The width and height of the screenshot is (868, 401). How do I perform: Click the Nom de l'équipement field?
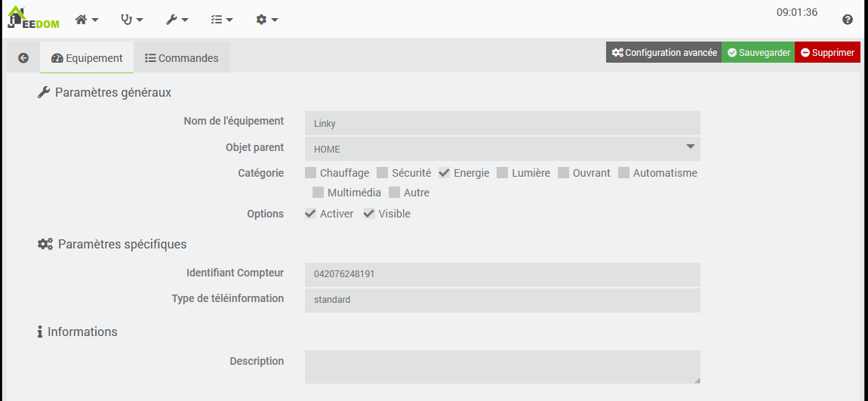(x=502, y=124)
